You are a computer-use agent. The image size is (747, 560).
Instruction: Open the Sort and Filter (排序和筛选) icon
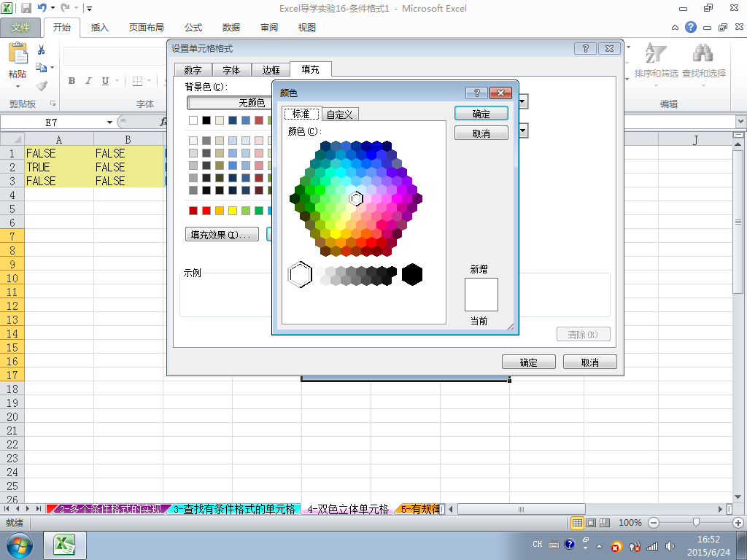656,52
